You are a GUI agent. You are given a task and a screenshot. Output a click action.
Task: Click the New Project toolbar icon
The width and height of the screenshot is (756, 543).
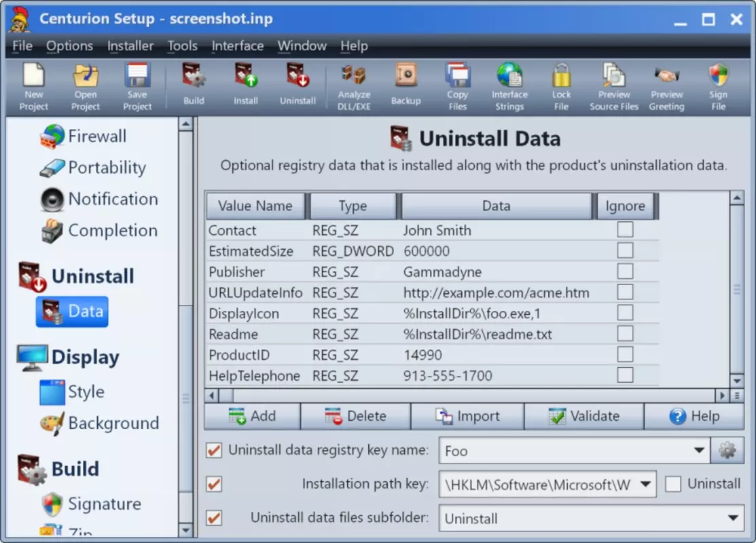click(x=34, y=87)
